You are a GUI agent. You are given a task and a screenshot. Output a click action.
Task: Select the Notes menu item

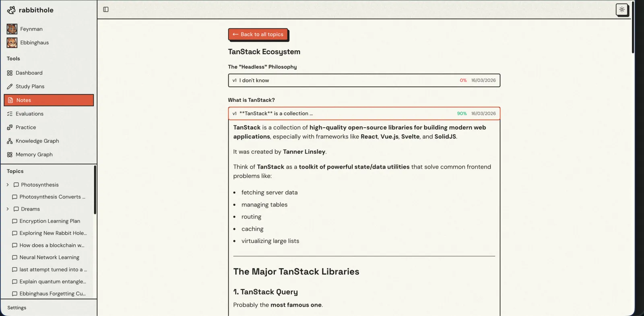49,100
